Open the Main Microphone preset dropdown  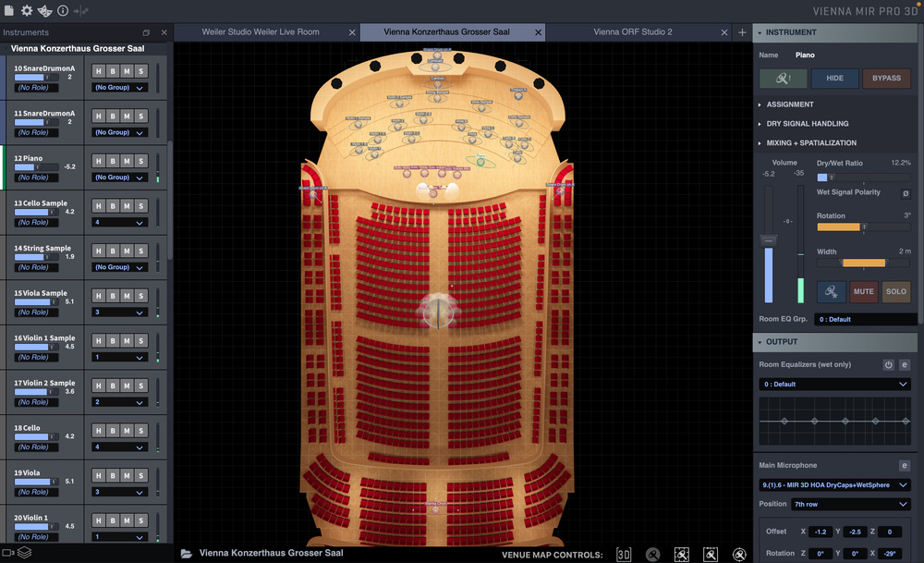tap(834, 484)
